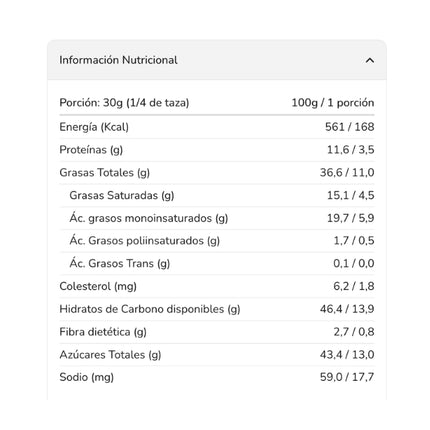Click the 59,0 / 17,7 sodium value
This screenshot has height=430, width=430.
(x=347, y=377)
